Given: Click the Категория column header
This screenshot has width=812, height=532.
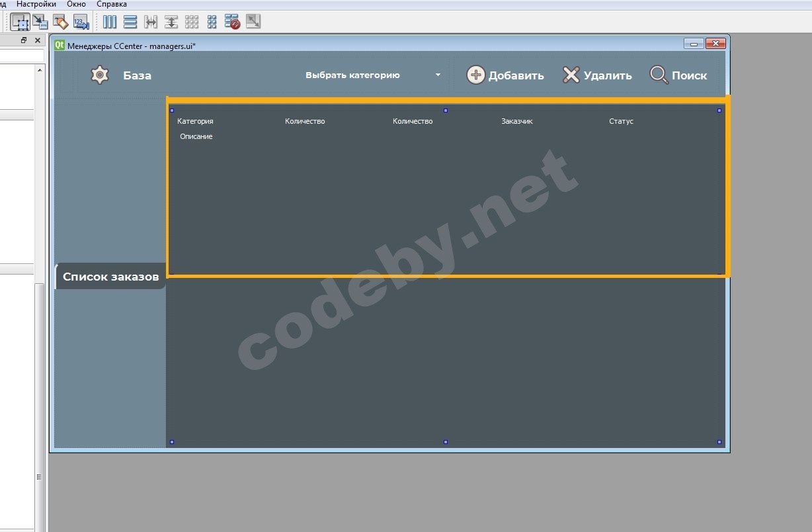Looking at the screenshot, I should point(195,121).
